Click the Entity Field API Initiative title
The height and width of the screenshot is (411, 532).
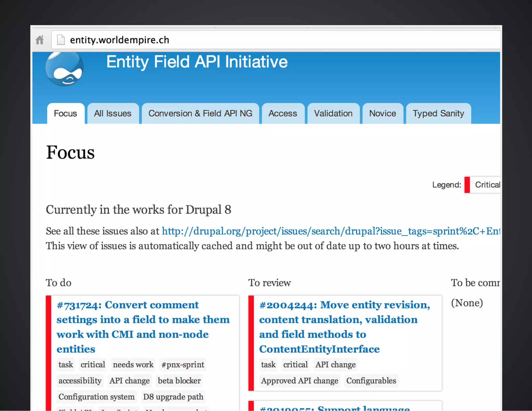click(x=197, y=62)
